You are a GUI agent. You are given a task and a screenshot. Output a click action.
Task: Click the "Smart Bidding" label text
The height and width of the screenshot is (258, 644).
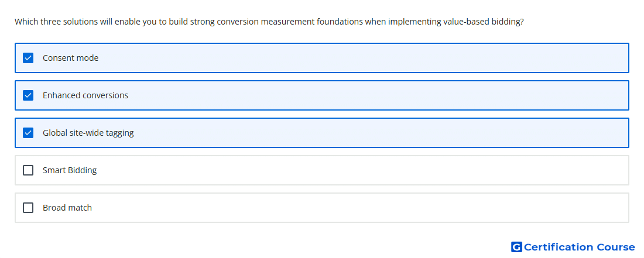(x=70, y=170)
